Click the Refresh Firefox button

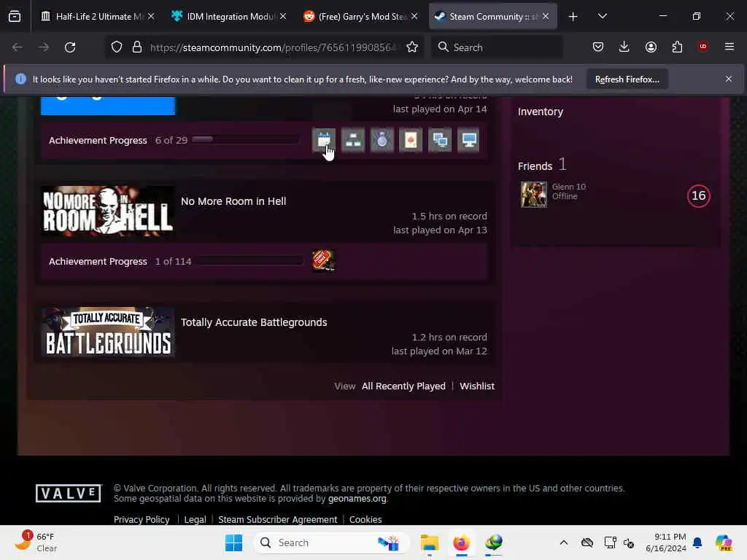[627, 79]
